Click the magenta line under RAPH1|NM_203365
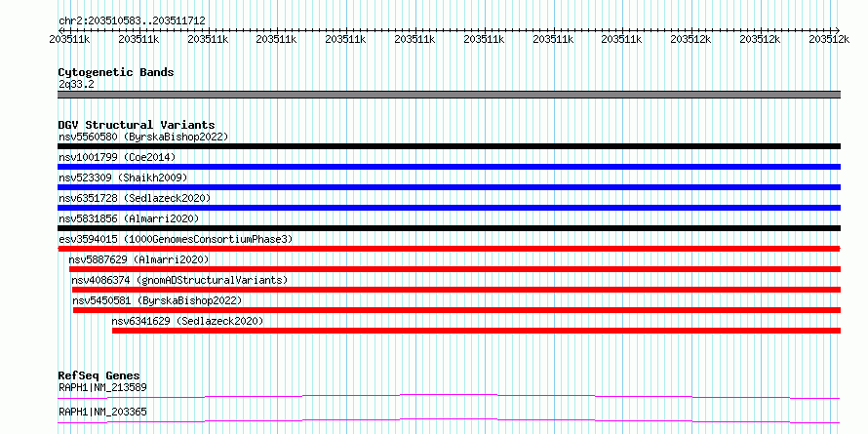The image size is (868, 434). click(449, 420)
